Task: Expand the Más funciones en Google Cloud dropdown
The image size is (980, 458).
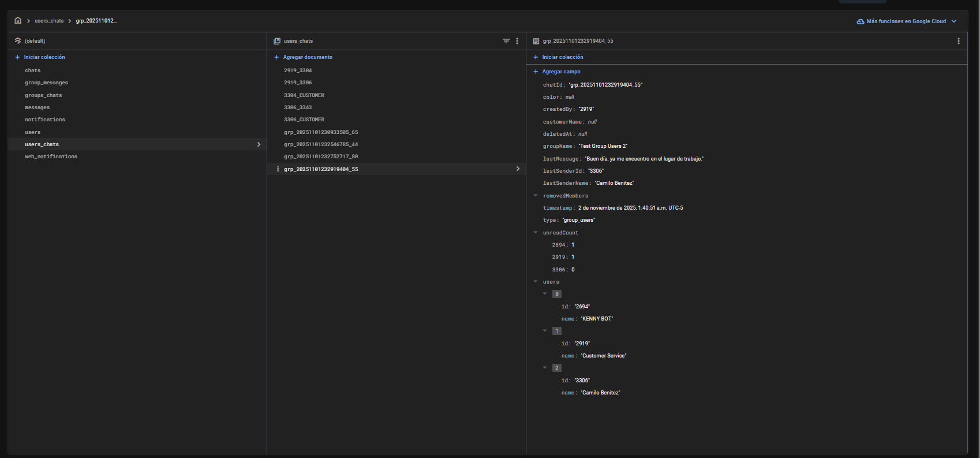Action: coord(954,21)
